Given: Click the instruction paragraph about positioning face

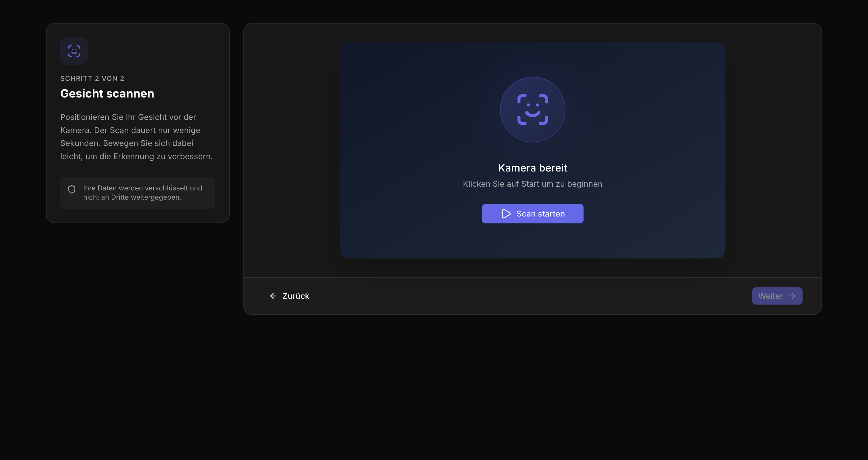Looking at the screenshot, I should point(136,137).
